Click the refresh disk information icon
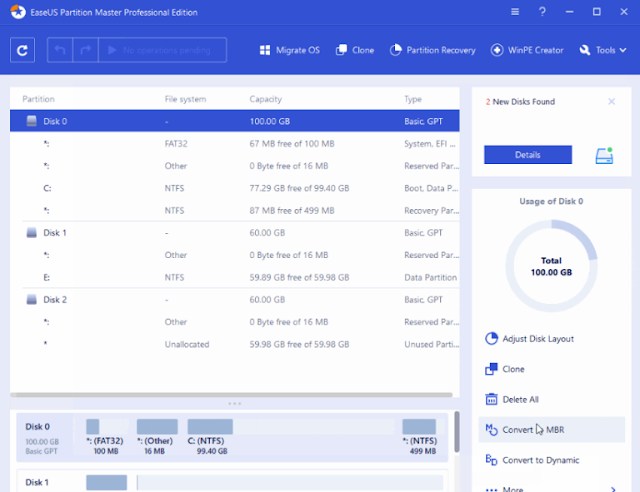640x492 pixels. [22, 50]
